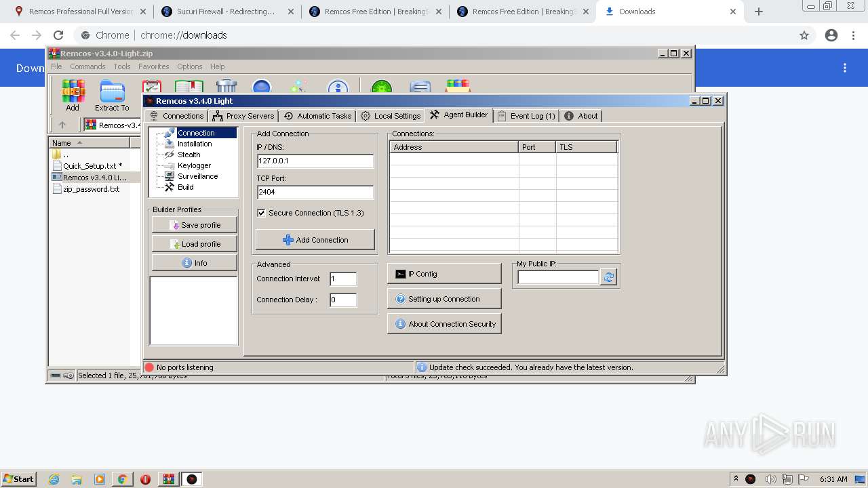
Task: Click the WinRAR Comment toolbar icon
Action: click(x=420, y=86)
